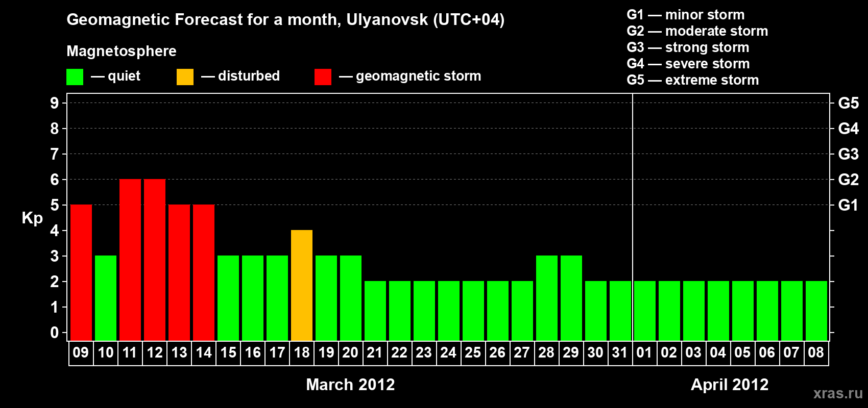Click the March 2012 month label
The image size is (868, 408).
click(x=350, y=385)
